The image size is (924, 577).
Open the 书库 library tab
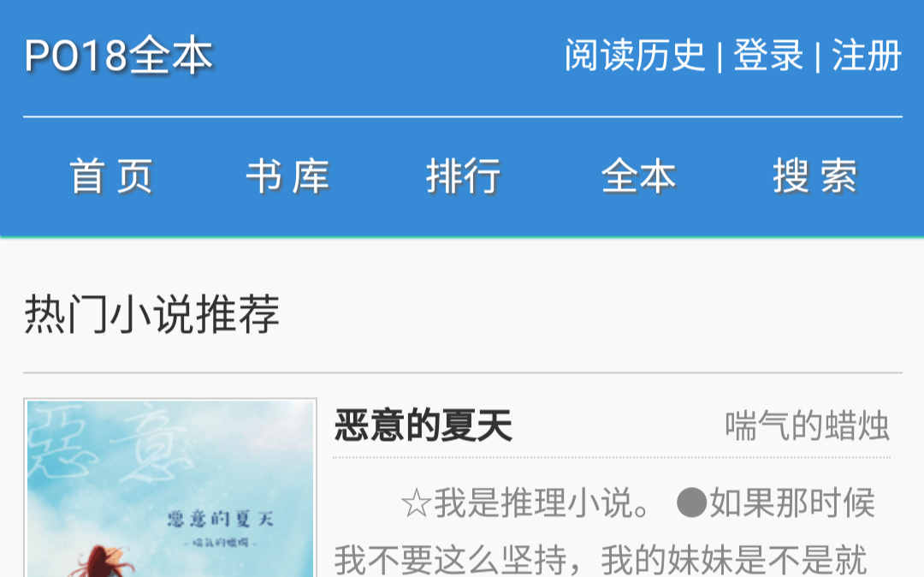tap(287, 176)
